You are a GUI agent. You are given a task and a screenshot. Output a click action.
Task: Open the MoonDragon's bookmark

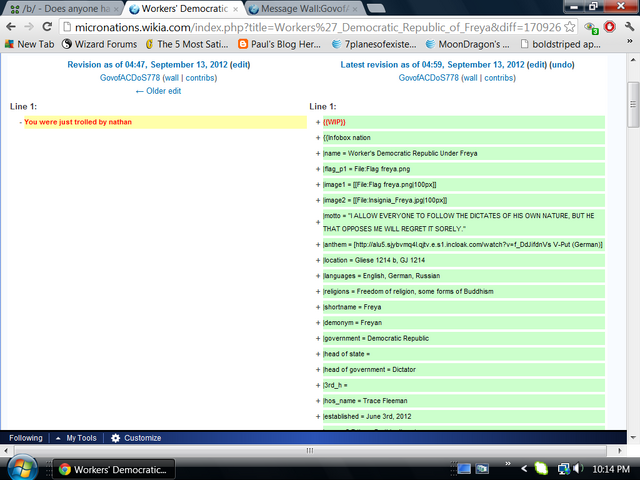tap(467, 44)
